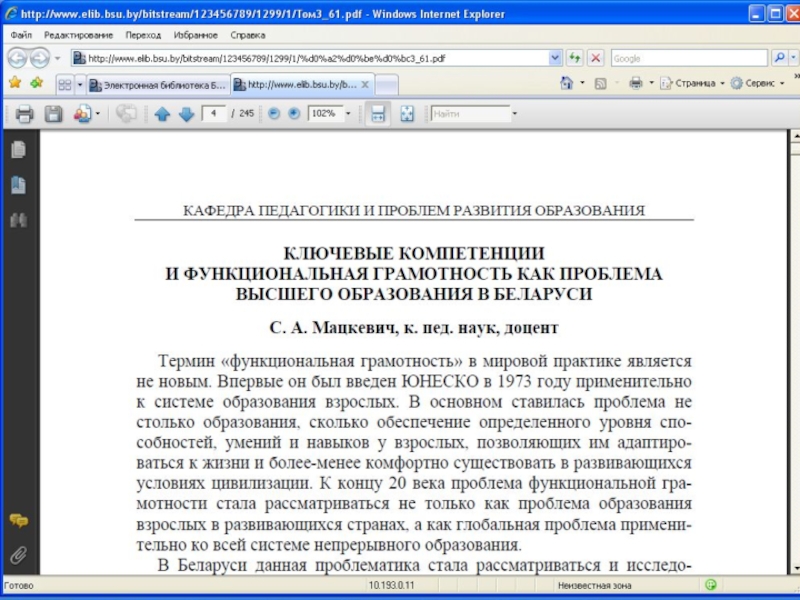Open a new blank tab
Viewport: 800px width, 600px height.
click(387, 85)
